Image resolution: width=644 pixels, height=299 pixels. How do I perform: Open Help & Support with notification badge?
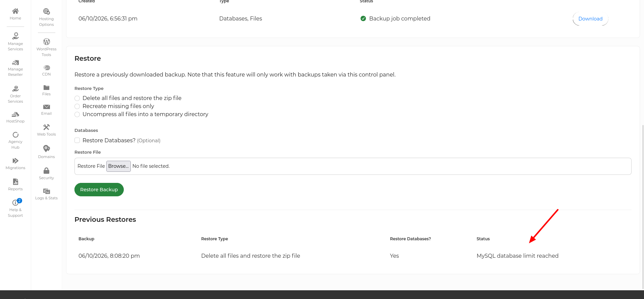click(x=15, y=208)
